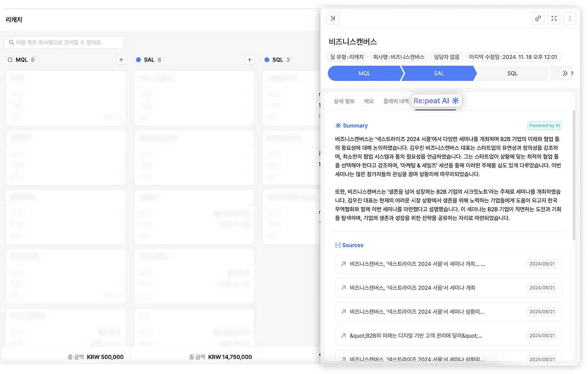Open the three-dot options menu
This screenshot has width=588, height=374.
[570, 18]
